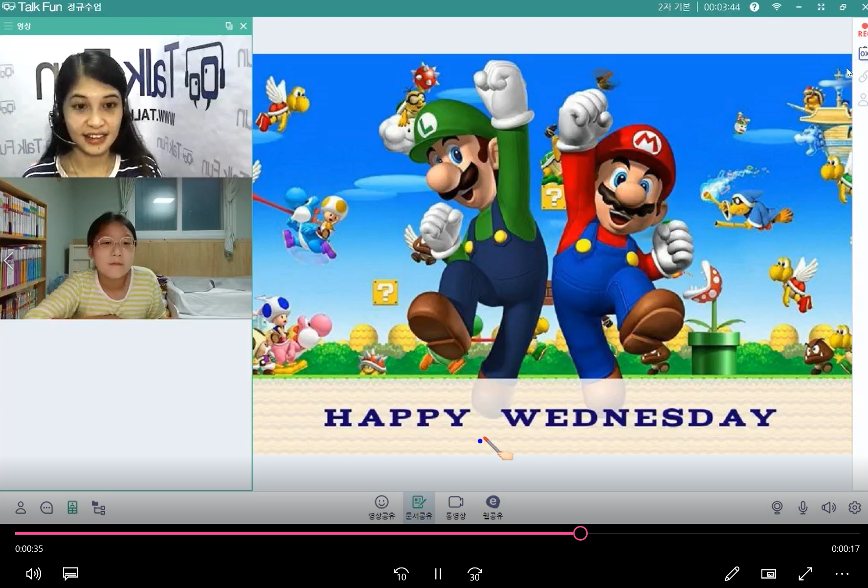
Task: Toggle the webcam on or off
Action: point(777,507)
